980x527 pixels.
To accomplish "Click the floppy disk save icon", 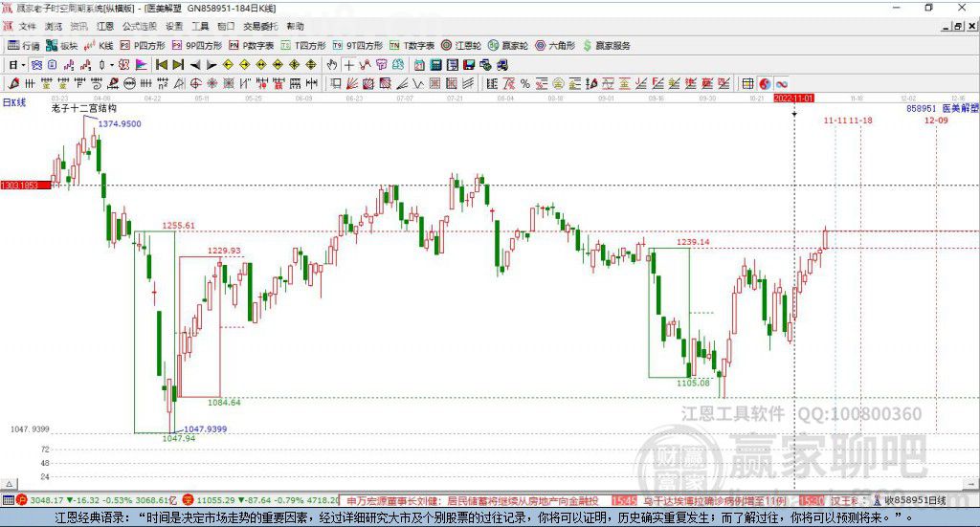I will pyautogui.click(x=469, y=65).
